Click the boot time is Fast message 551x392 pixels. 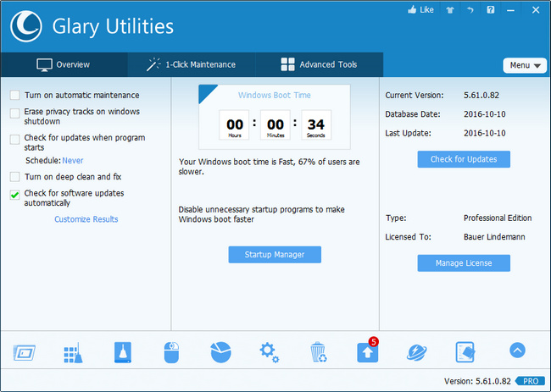[x=270, y=167]
